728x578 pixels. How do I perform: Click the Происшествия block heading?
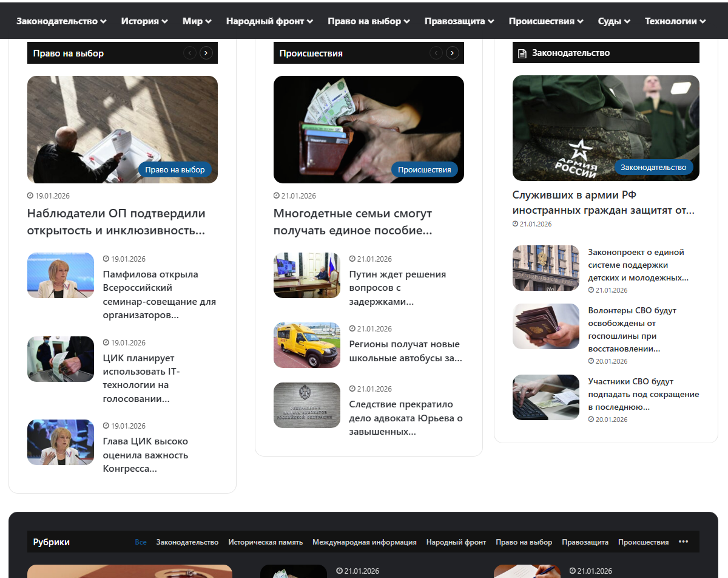311,53
